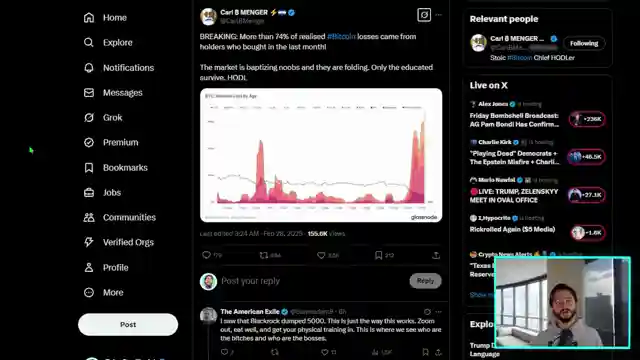
Task: Click the reply comment icon on the main post
Action: (206, 255)
